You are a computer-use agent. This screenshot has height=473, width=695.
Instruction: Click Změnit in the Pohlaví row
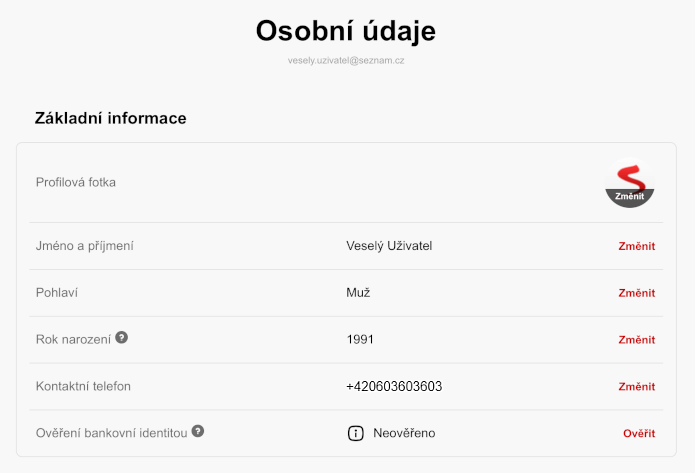[x=636, y=293]
